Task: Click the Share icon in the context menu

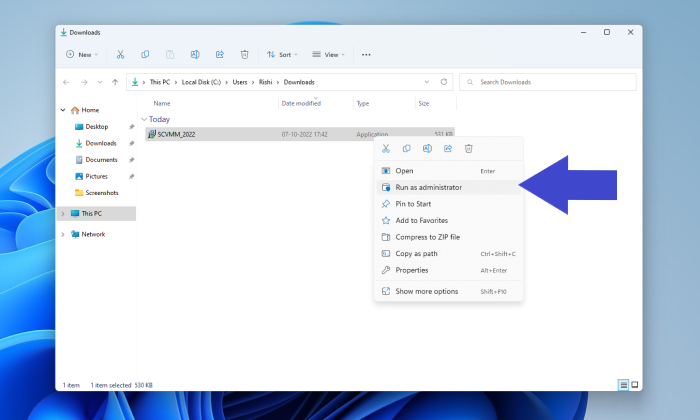Action: [x=448, y=149]
